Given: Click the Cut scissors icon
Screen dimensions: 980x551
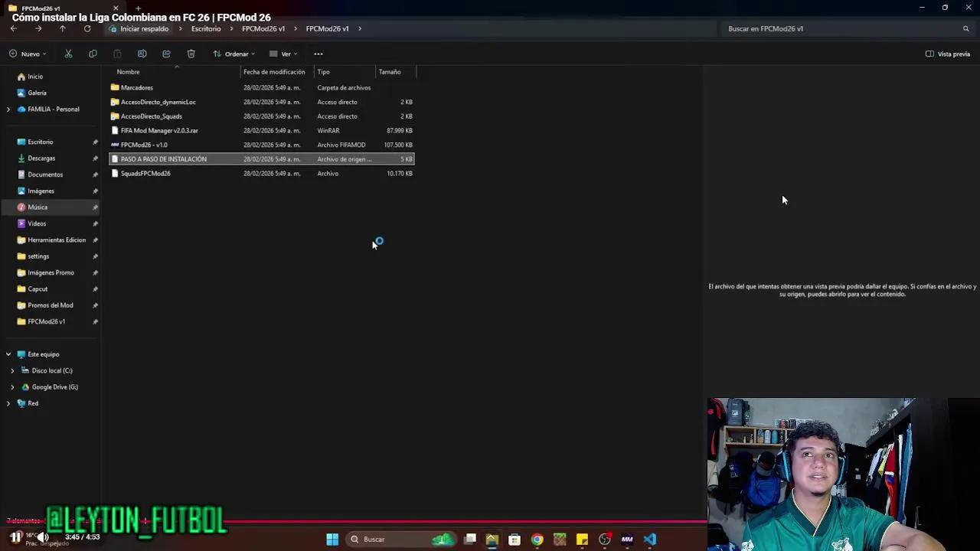Looking at the screenshot, I should click(68, 54).
